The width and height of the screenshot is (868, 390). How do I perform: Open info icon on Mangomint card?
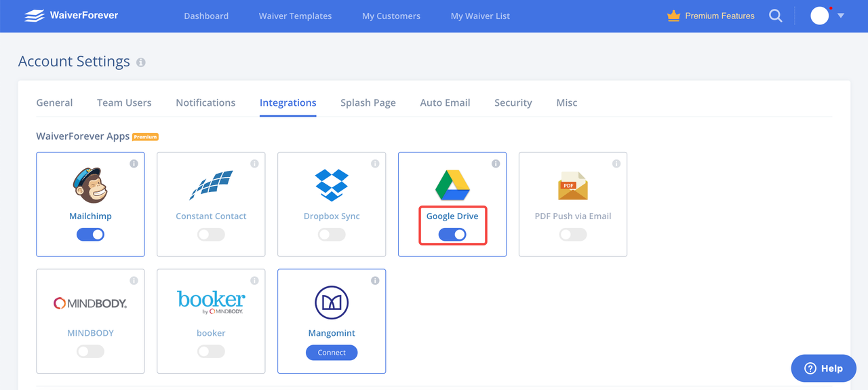point(375,281)
